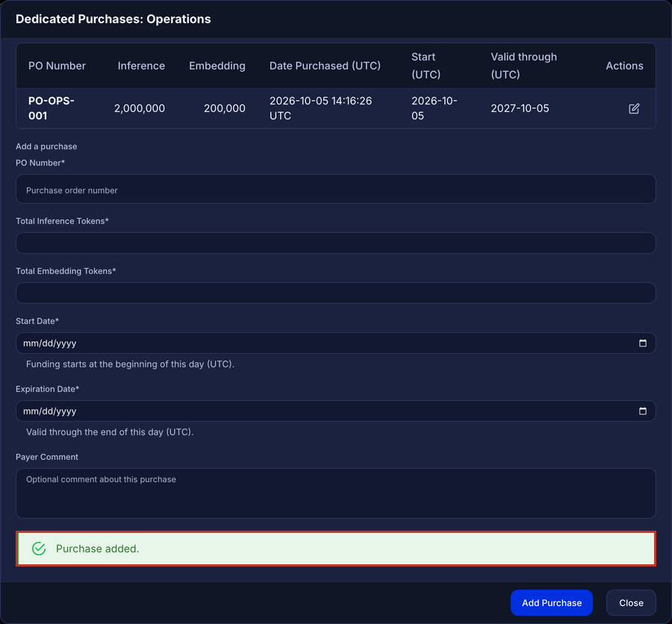Viewport: 672px width, 624px height.
Task: Click into the Start Date field
Action: (x=335, y=343)
